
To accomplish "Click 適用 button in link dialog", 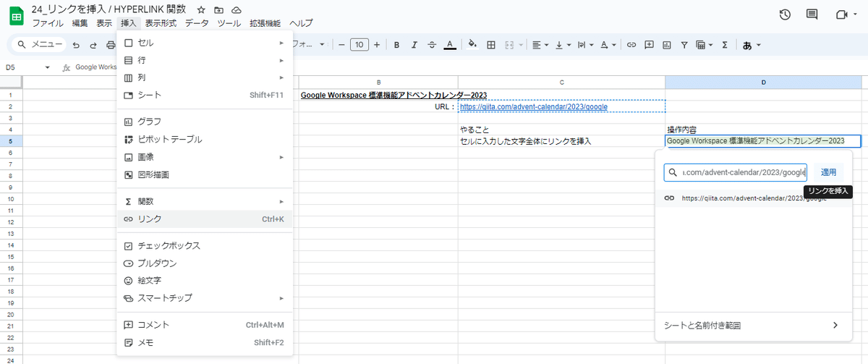I will pos(828,172).
